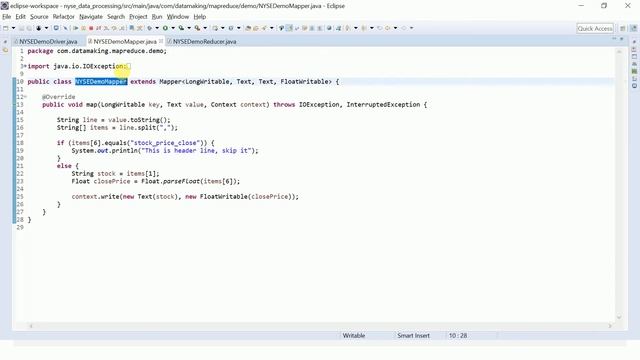Click the horizontal scrollbar right arrow
This screenshot has width=640, height=360.
coord(610,326)
